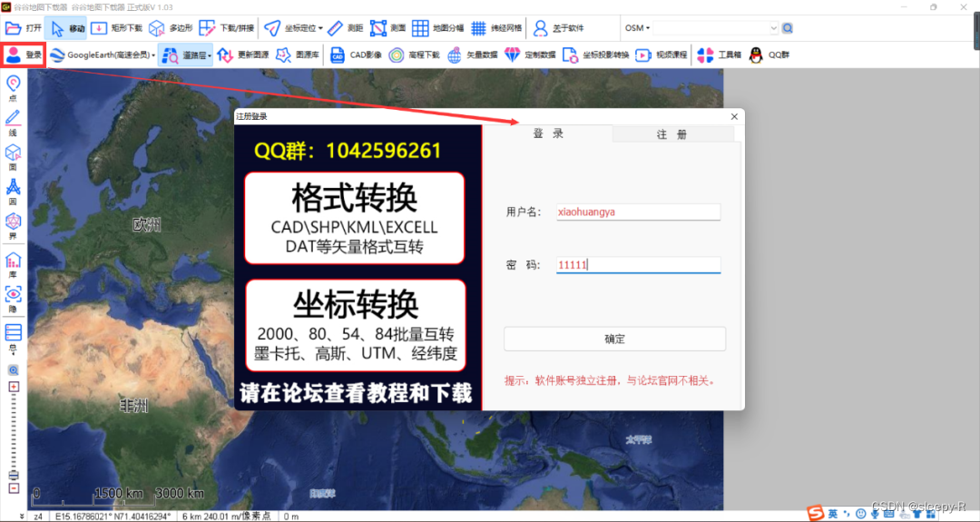Switch to the 注册 register tab
The height and width of the screenshot is (522, 980).
click(x=672, y=134)
